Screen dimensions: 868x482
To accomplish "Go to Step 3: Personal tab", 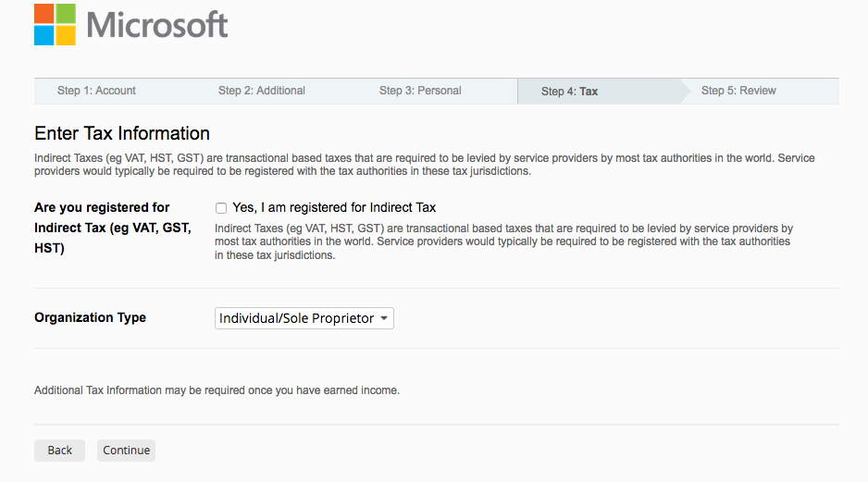I will 420,91.
